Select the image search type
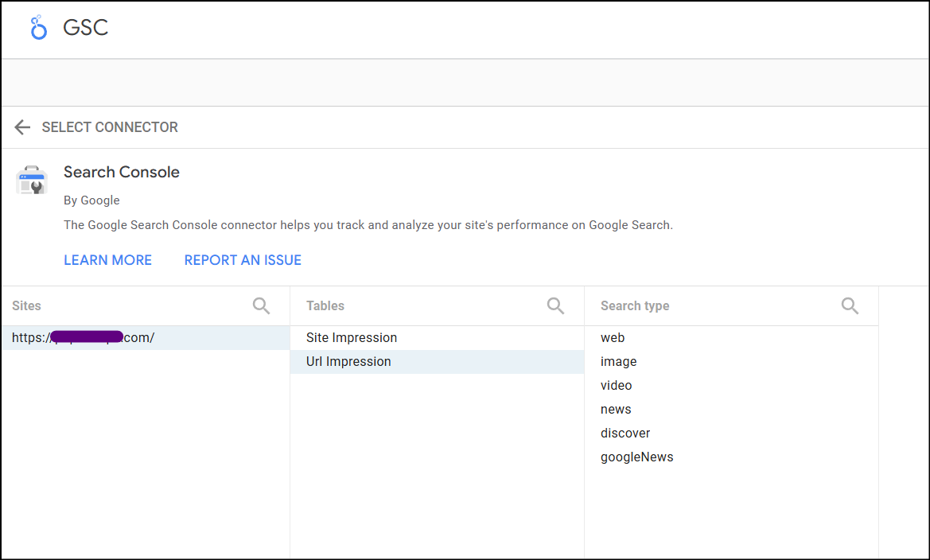The width and height of the screenshot is (930, 560). (730, 362)
